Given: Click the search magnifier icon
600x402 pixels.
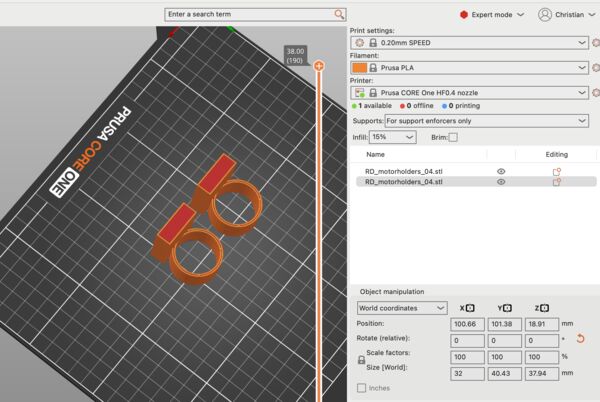Looking at the screenshot, I should coord(339,15).
